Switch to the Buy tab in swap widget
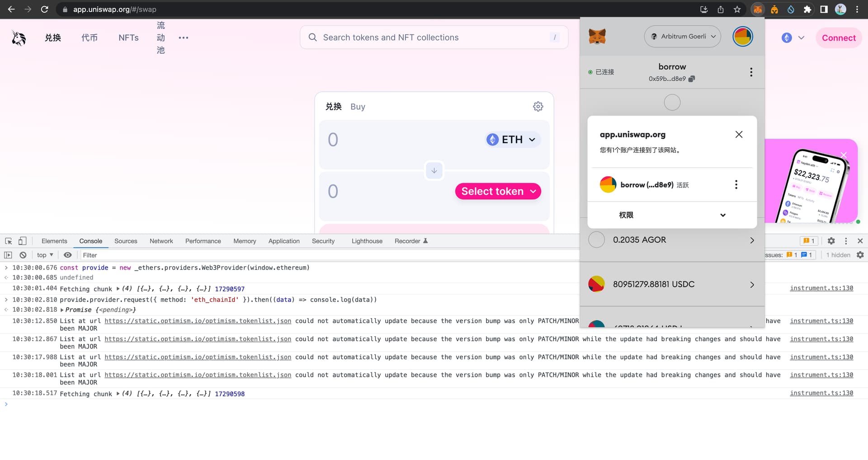Screen dimensions: 868x460 [x=358, y=107]
